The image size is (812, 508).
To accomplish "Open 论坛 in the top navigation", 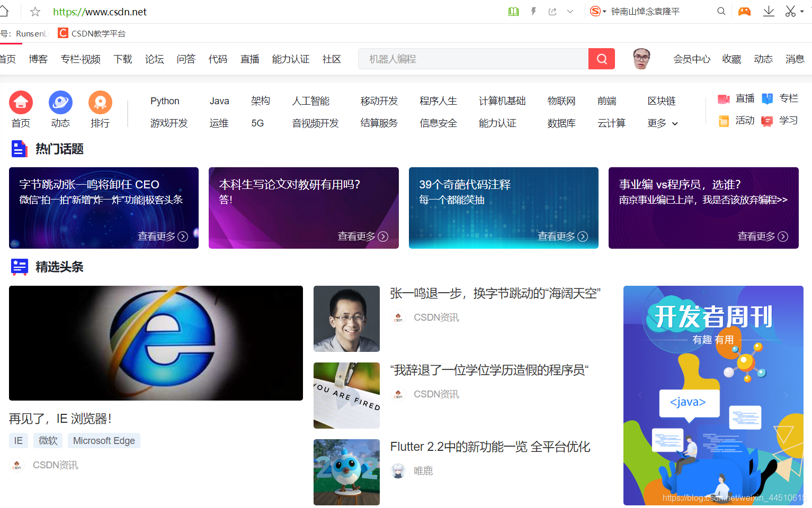I will 155,59.
